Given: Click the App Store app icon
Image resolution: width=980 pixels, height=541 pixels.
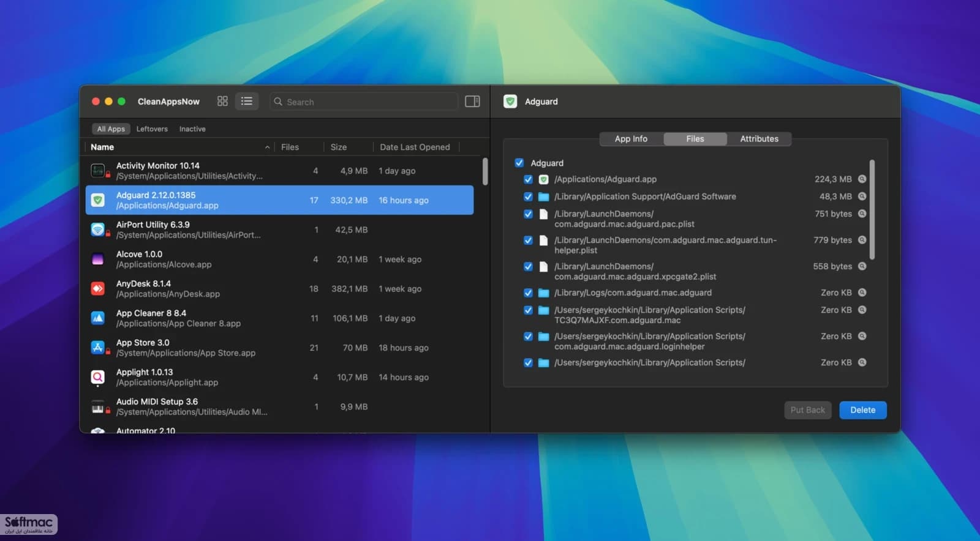Looking at the screenshot, I should pos(98,348).
